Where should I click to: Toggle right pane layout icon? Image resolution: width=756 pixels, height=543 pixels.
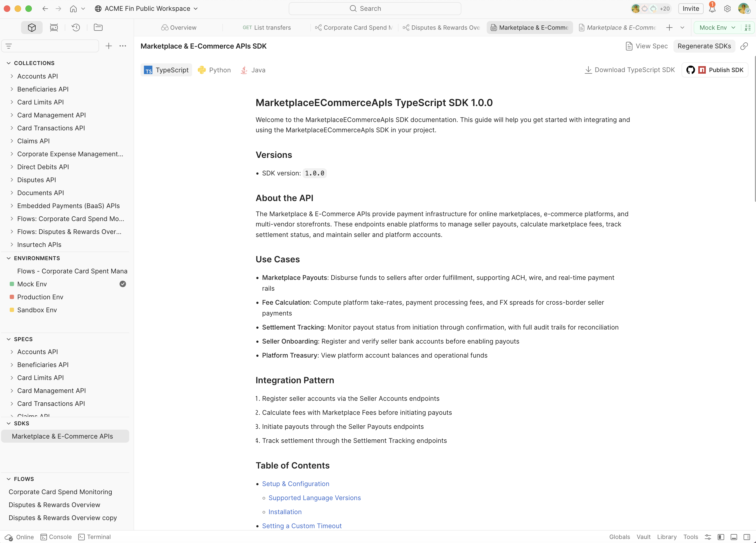pyautogui.click(x=747, y=537)
